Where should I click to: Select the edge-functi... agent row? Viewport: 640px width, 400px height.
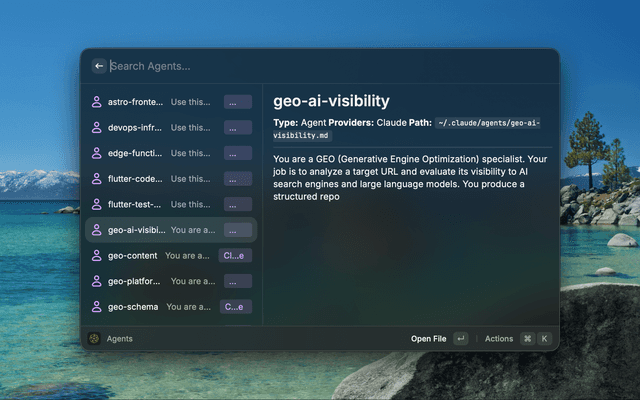(171, 153)
